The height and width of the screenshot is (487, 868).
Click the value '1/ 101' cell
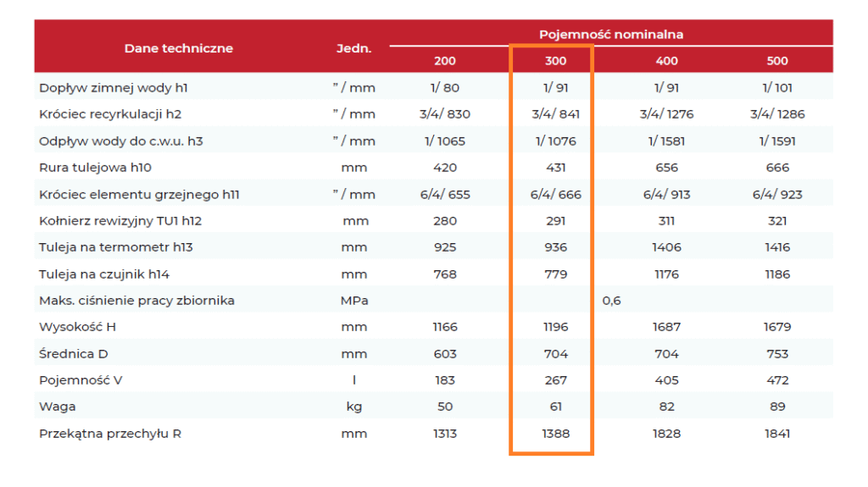coord(777,87)
